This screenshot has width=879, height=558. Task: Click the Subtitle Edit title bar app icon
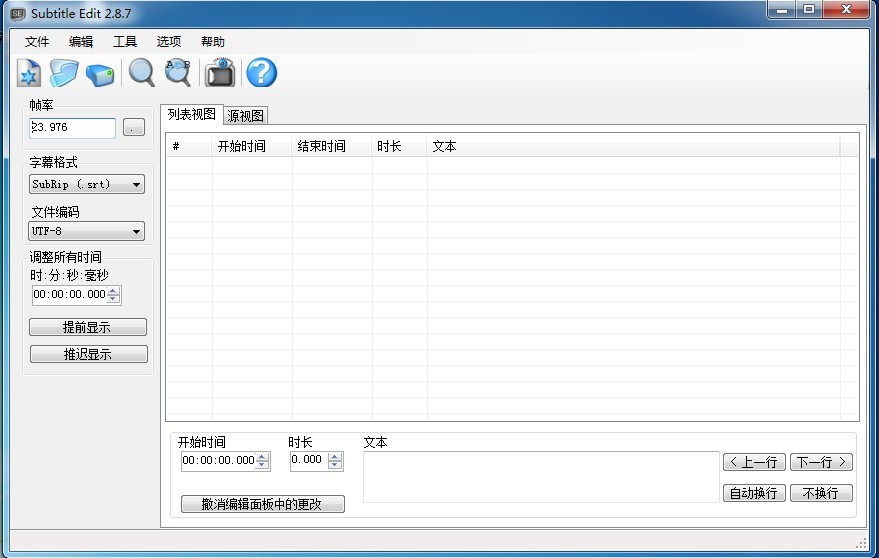tap(17, 14)
